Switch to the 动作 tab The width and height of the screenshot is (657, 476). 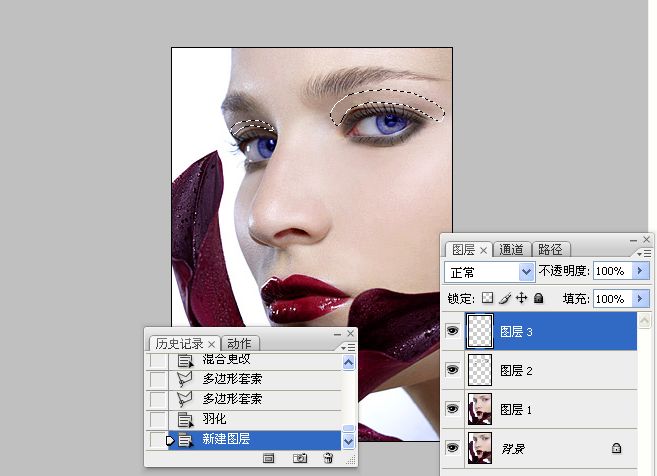click(239, 344)
